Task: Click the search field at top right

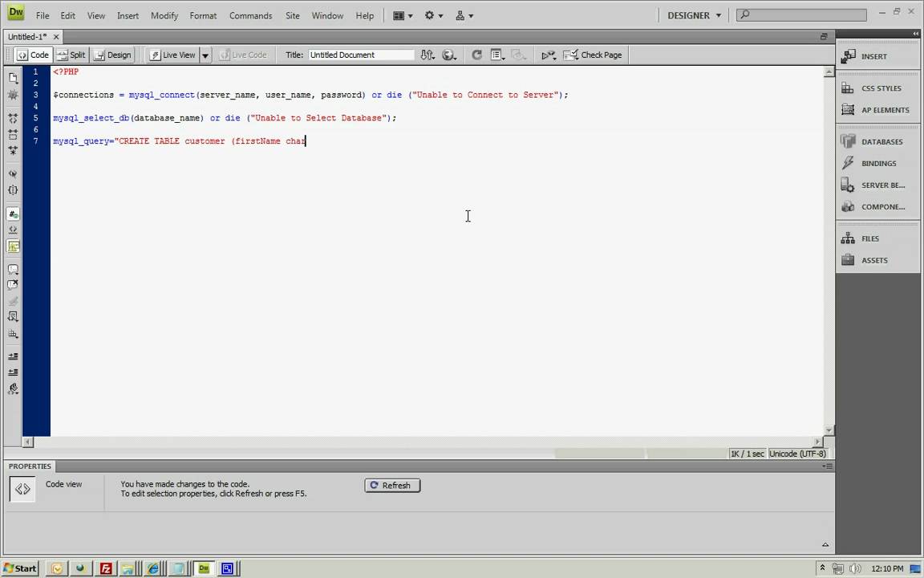Action: pos(801,14)
